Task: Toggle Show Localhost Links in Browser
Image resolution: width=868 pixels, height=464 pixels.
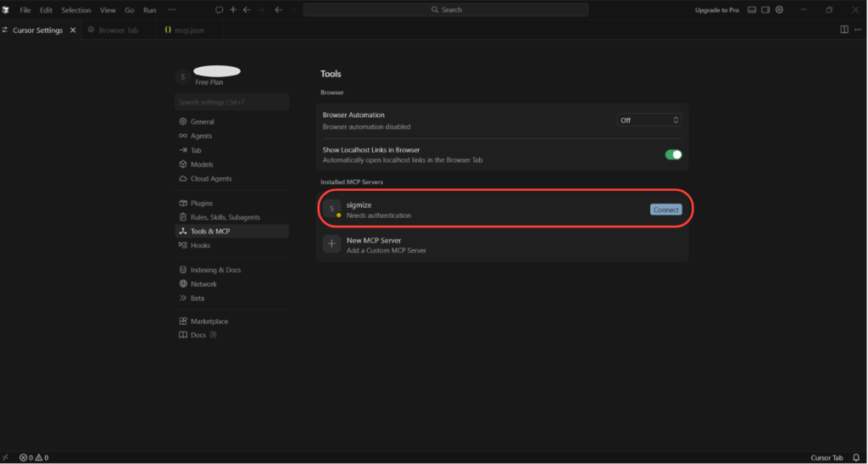Action: [673, 154]
